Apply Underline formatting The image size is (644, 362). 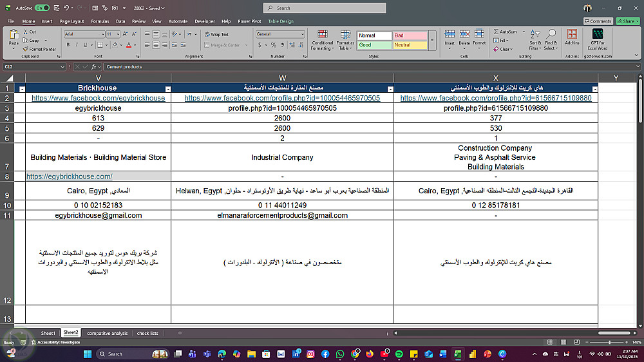[x=85, y=45]
